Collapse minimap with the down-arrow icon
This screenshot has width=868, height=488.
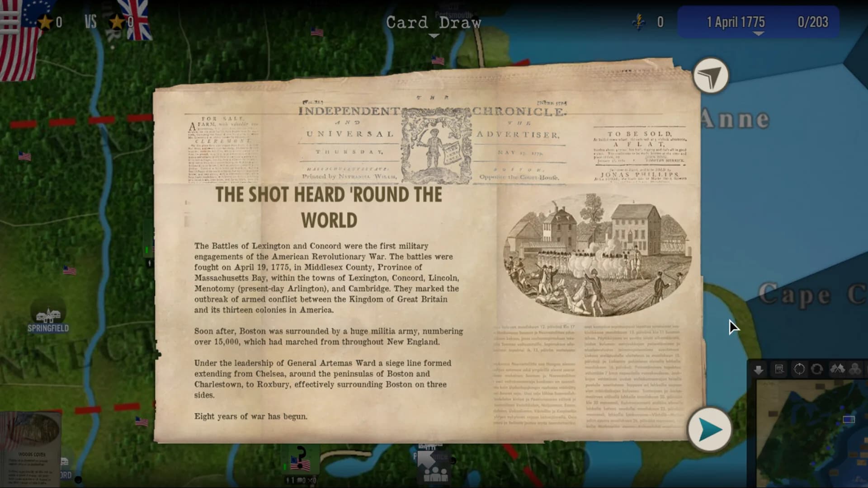point(759,370)
